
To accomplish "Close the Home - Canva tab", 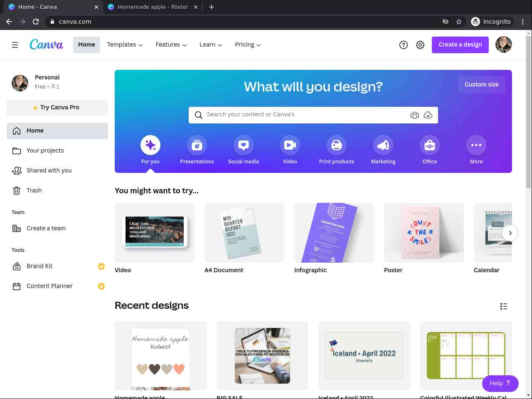I will tap(96, 7).
